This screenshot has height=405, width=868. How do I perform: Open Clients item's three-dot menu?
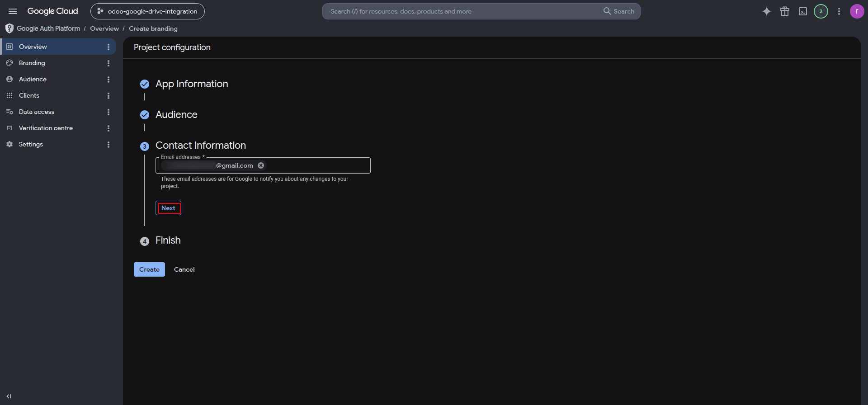108,95
